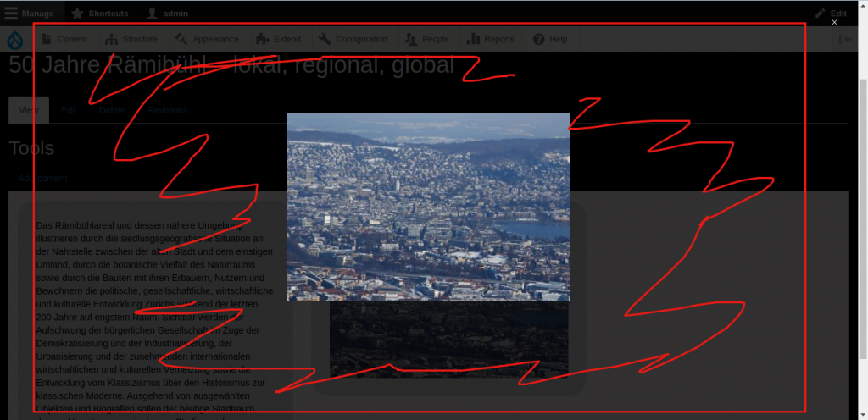The image size is (868, 420).
Task: Open the Help page
Action: coord(550,40)
